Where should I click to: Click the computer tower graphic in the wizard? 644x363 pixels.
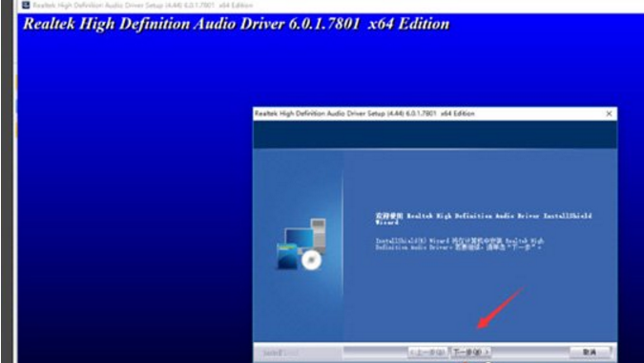(319, 233)
